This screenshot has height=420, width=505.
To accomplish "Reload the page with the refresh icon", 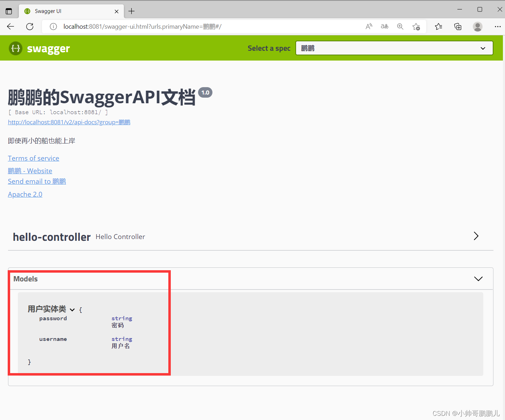I will (x=30, y=27).
